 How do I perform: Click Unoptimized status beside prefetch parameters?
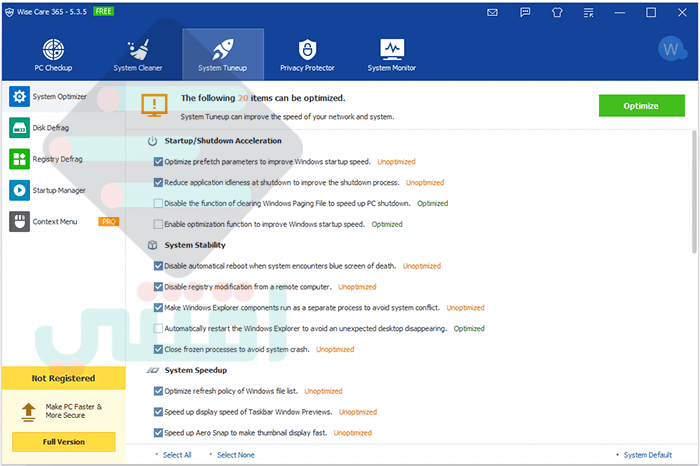coord(396,162)
